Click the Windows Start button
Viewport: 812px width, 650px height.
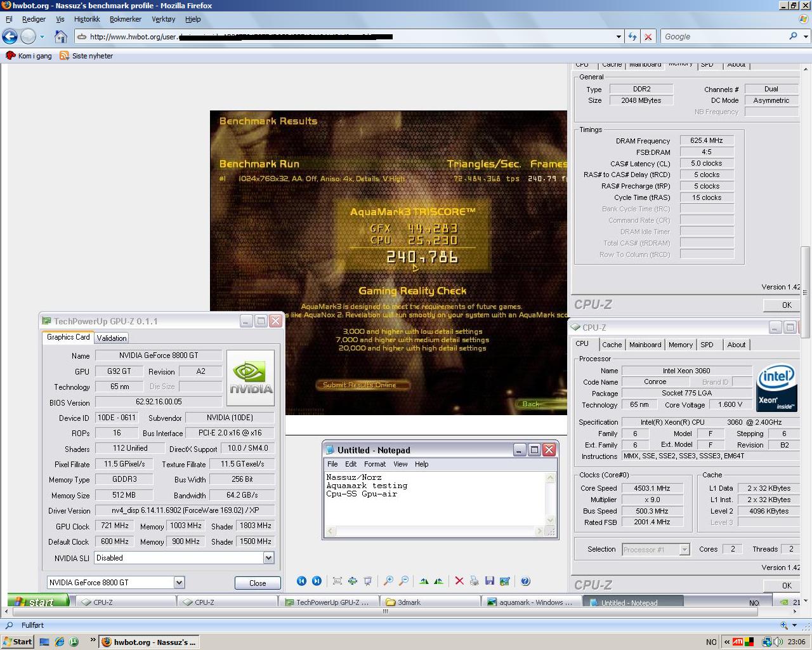point(17,642)
